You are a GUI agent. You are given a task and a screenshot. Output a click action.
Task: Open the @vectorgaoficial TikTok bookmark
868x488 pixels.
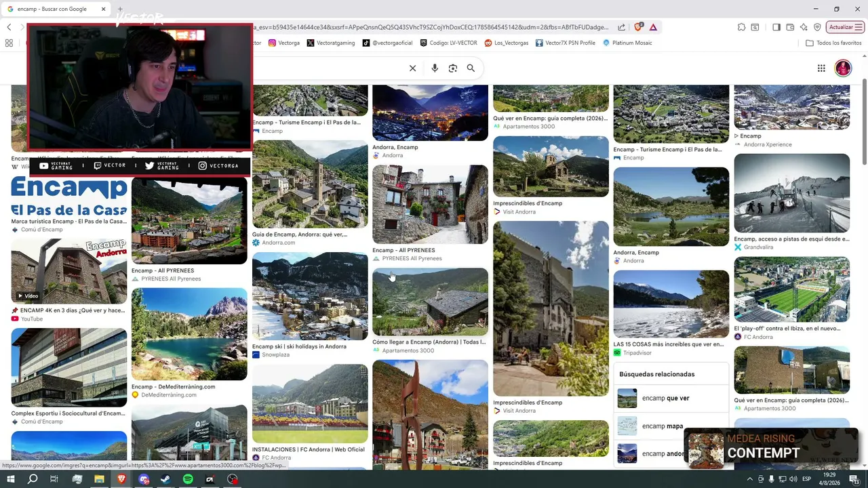[387, 43]
